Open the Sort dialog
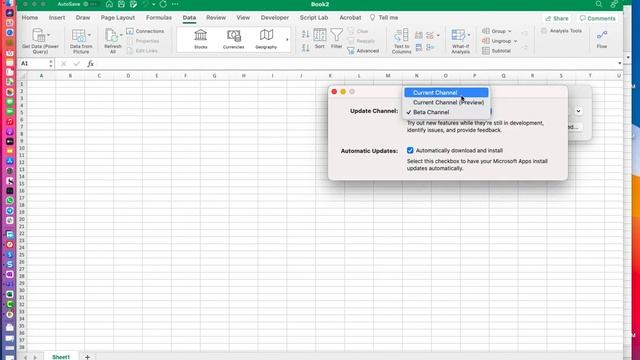 click(x=320, y=38)
